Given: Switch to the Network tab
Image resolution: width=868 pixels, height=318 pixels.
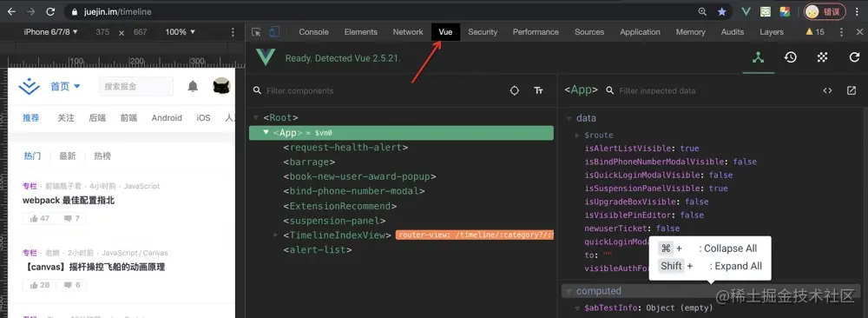Looking at the screenshot, I should (x=408, y=32).
